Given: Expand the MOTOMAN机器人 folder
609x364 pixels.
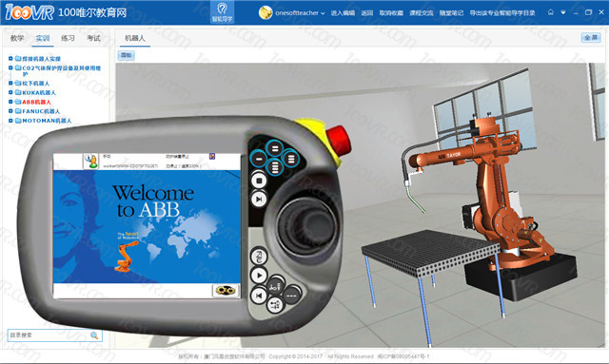Looking at the screenshot, I should click(10, 121).
